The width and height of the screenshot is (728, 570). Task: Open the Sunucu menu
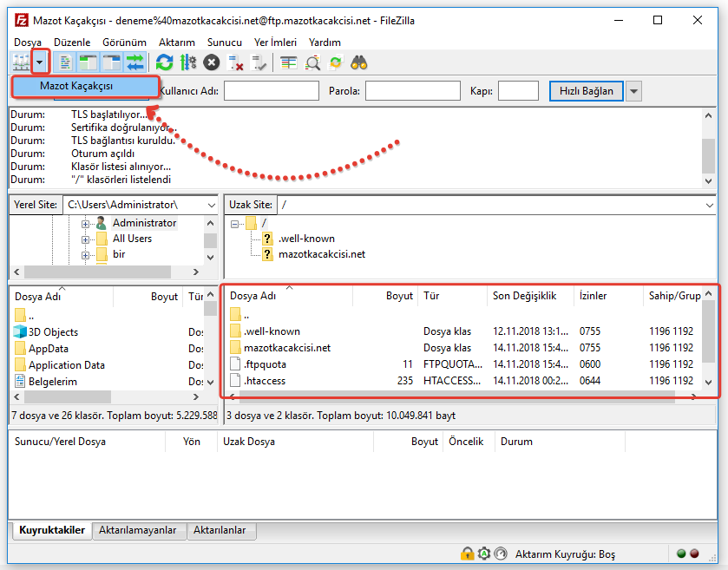224,42
